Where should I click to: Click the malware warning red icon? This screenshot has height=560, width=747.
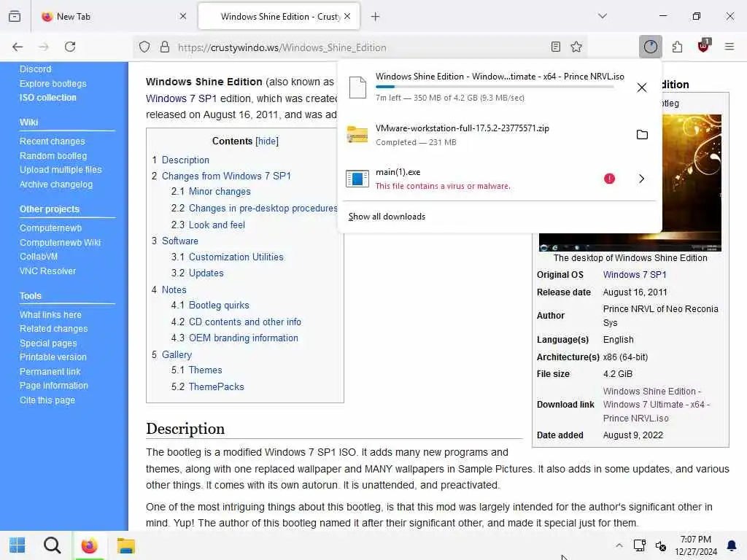click(609, 179)
